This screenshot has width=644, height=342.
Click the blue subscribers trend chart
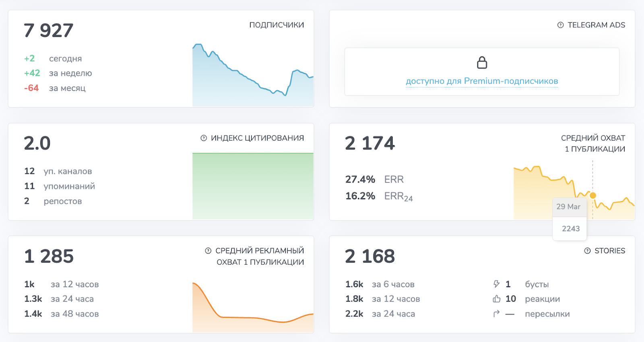[253, 75]
